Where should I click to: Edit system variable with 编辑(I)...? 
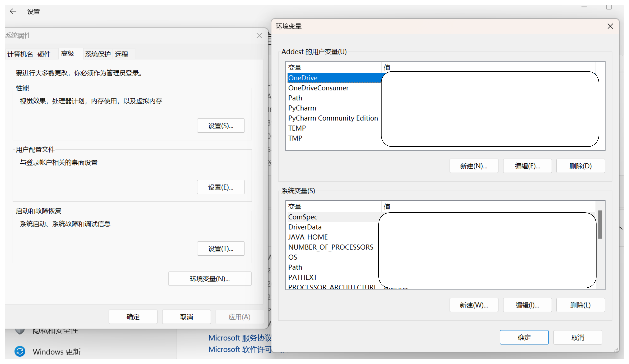527,305
